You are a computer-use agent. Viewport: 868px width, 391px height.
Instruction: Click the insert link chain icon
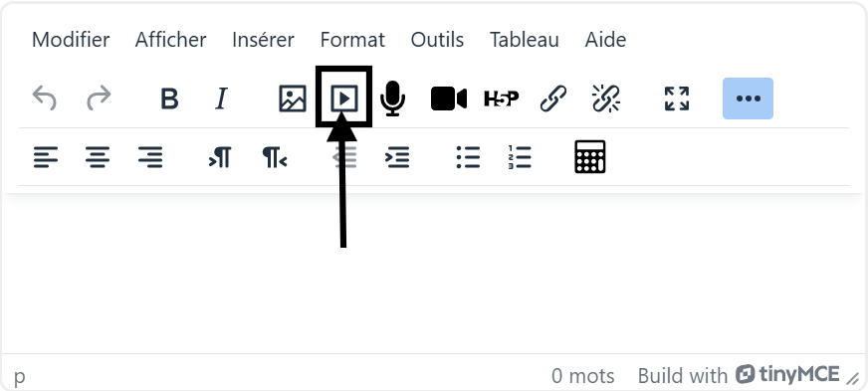tap(553, 99)
